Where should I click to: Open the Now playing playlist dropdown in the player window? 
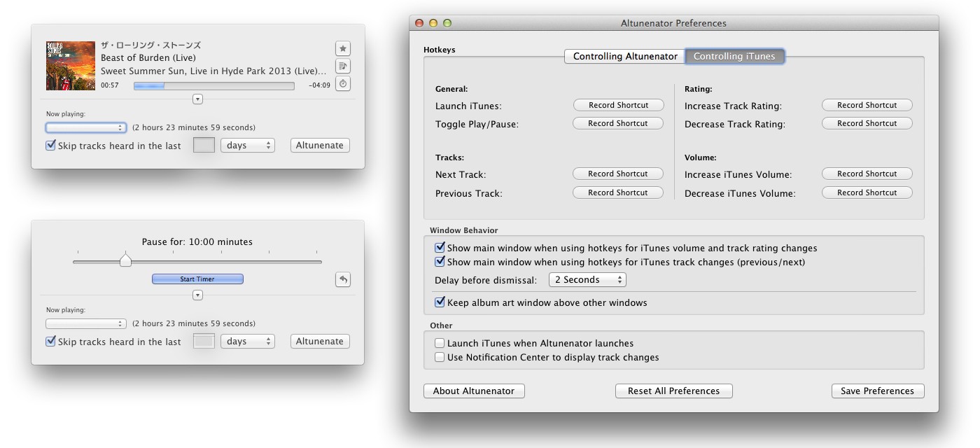[86, 127]
